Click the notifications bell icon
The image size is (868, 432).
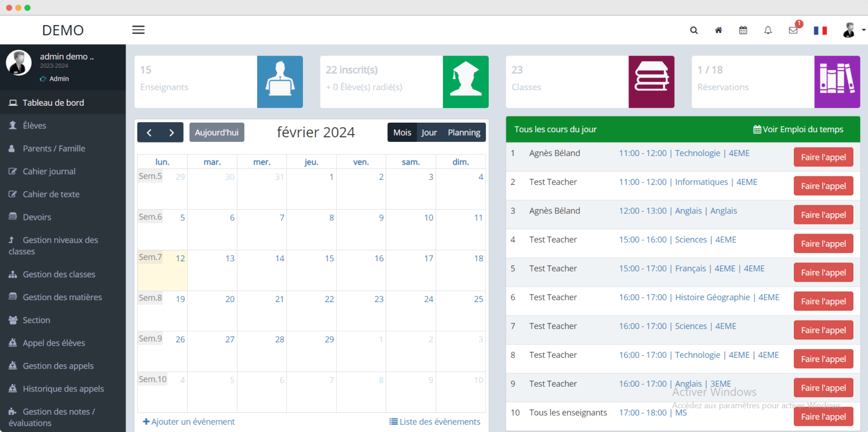click(x=768, y=30)
